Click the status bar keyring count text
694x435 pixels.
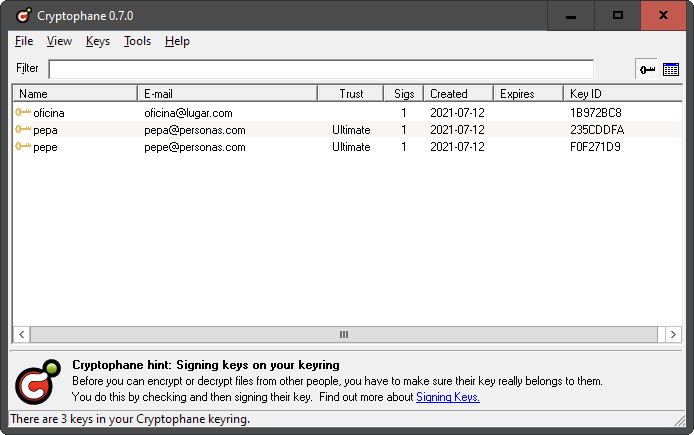pos(130,419)
